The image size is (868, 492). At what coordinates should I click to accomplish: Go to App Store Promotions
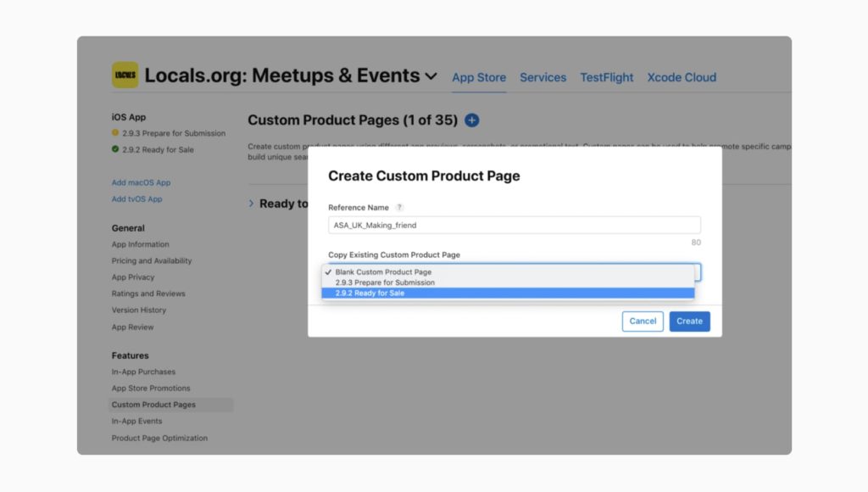(151, 389)
